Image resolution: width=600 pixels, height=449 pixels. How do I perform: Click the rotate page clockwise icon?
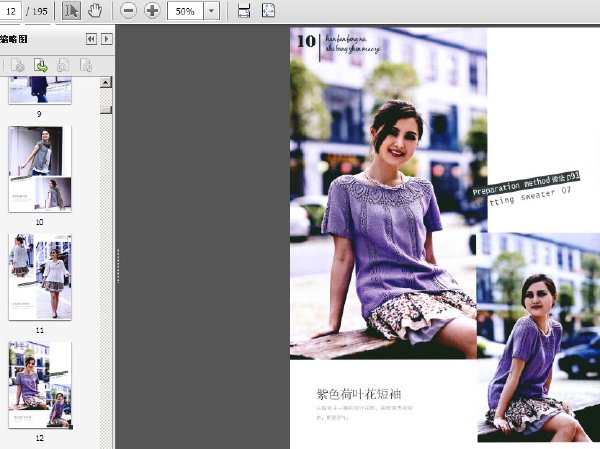pyautogui.click(x=86, y=65)
